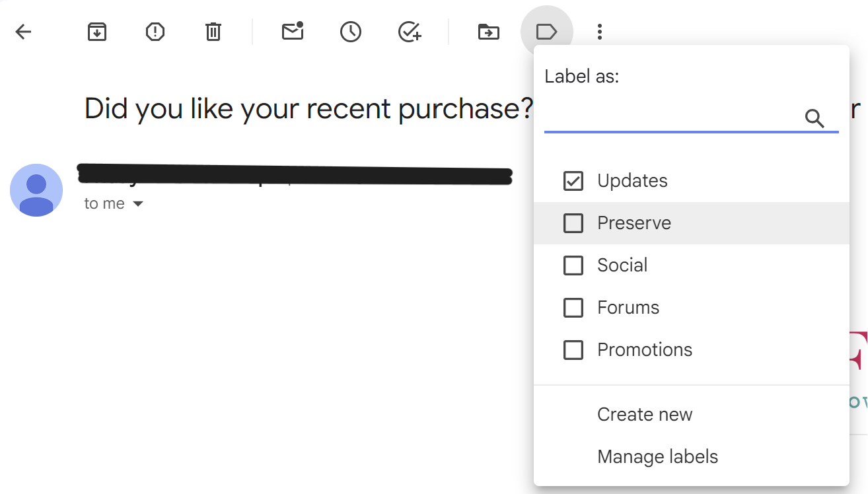The image size is (868, 494).
Task: Add the email to Tasks
Action: [x=410, y=32]
